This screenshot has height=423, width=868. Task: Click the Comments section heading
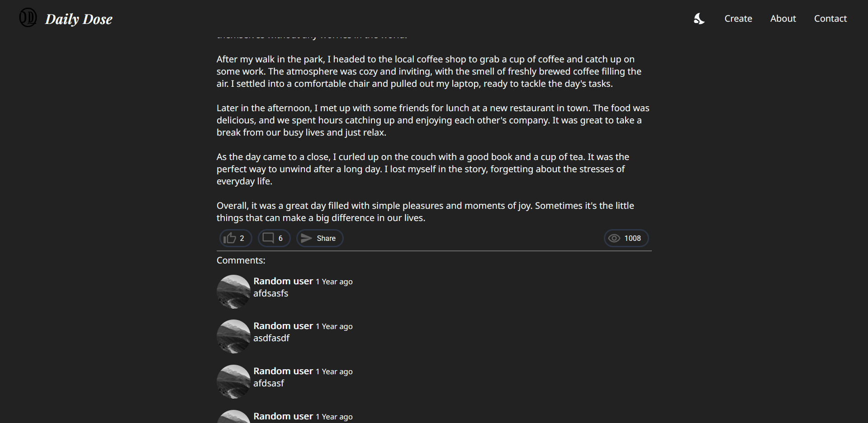[241, 260]
